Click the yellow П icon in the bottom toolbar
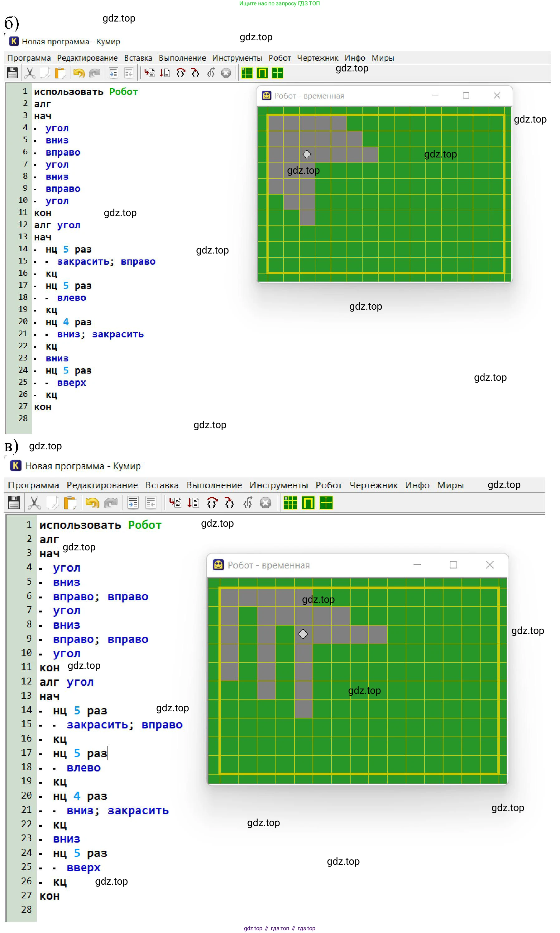Viewport: 560px width, 933px height. click(x=308, y=503)
